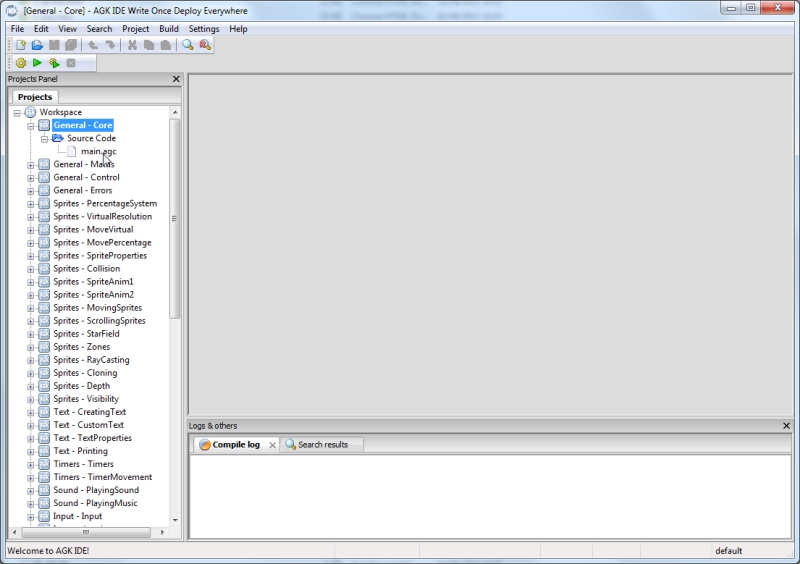Expand the Sprites - StarField project
The width and height of the screenshot is (800, 564).
point(31,334)
